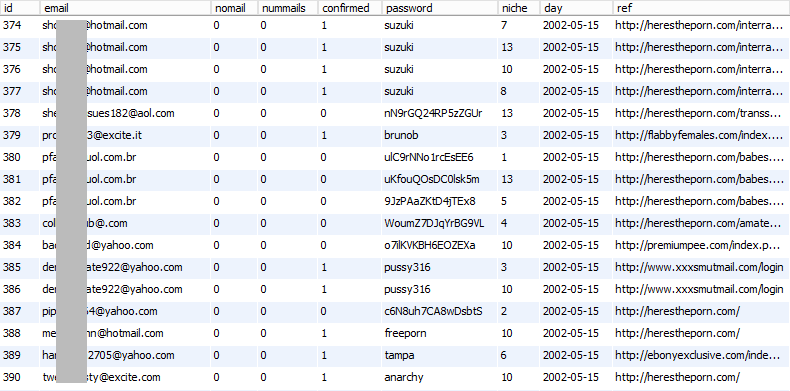Image resolution: width=790 pixels, height=391 pixels.
Task: Sort by the day column header
Action: pyautogui.click(x=576, y=8)
